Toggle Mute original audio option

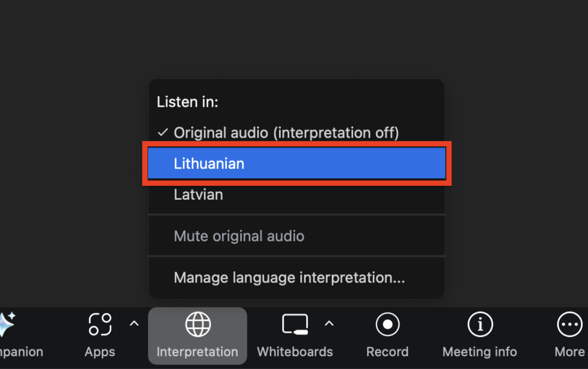239,236
